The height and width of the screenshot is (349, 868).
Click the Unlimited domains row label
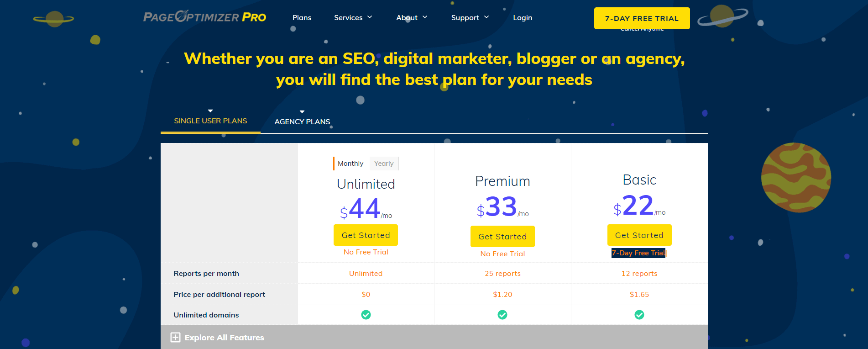pos(206,315)
